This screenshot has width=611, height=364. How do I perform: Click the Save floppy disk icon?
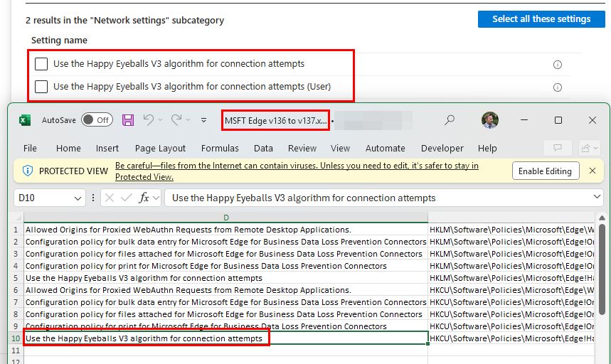tap(128, 120)
